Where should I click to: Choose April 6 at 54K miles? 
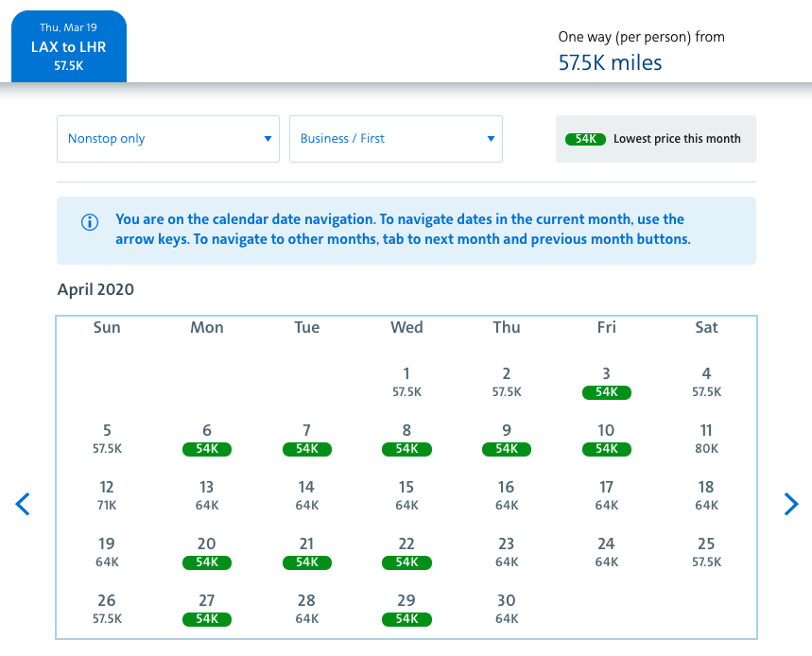207,440
